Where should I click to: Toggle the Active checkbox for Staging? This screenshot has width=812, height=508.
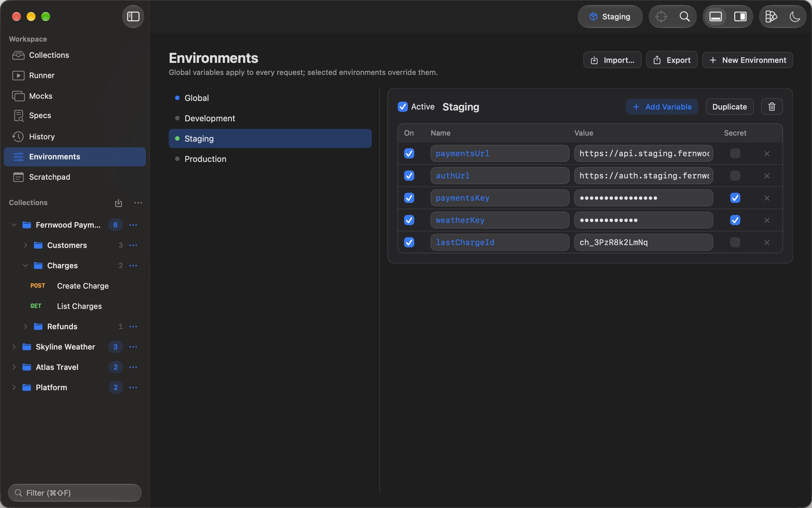tap(403, 106)
